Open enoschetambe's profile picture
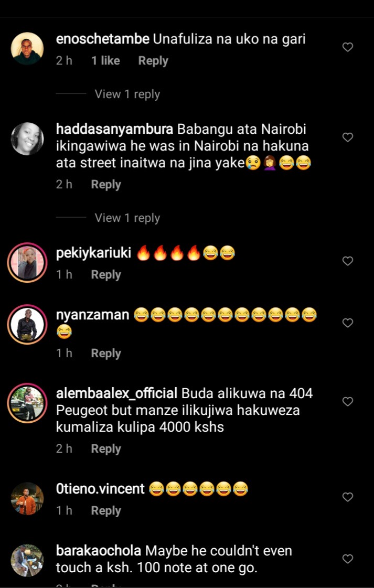 tap(27, 48)
